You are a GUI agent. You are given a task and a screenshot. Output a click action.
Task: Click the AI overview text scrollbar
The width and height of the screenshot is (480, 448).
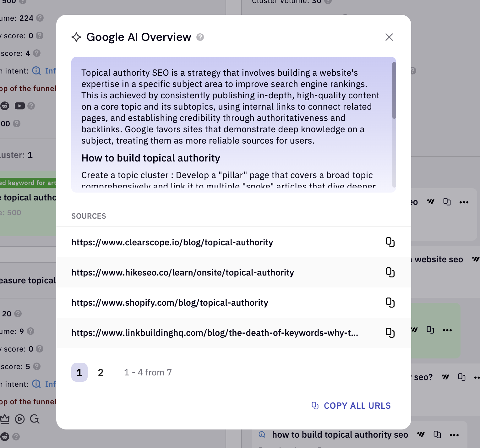394,90
